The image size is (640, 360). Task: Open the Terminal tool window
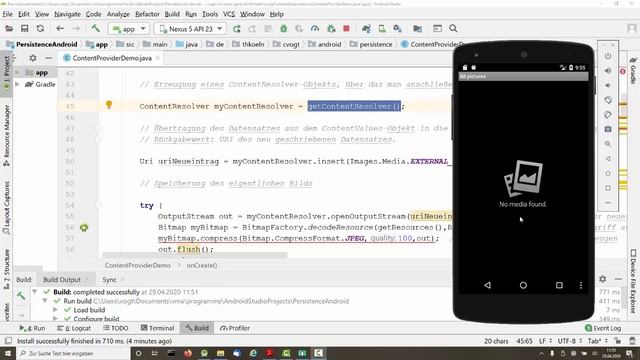tap(158, 328)
